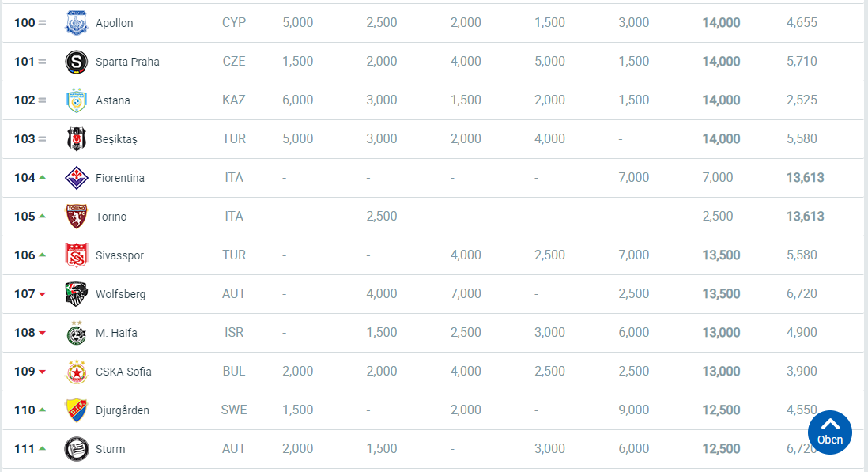The height and width of the screenshot is (472, 868).
Task: Click the Sivasspor club logo
Action: pyautogui.click(x=77, y=255)
